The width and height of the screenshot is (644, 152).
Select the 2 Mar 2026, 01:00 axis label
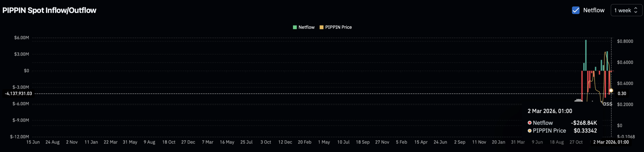click(x=611, y=142)
